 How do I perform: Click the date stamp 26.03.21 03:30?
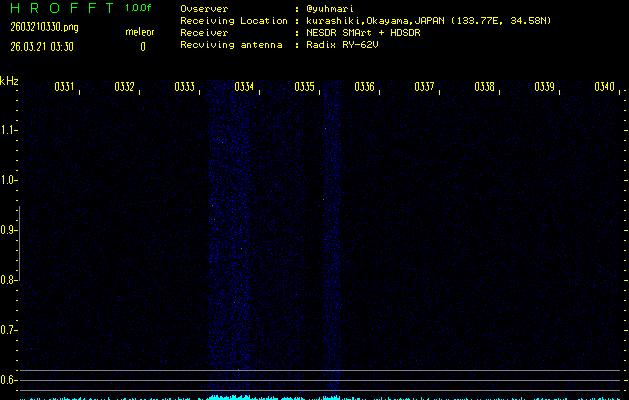(42, 47)
